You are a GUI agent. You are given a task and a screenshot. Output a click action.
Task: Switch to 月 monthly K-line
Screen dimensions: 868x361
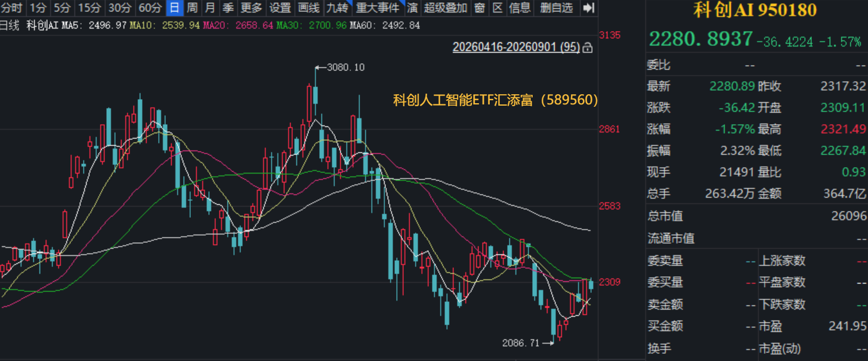point(210,8)
